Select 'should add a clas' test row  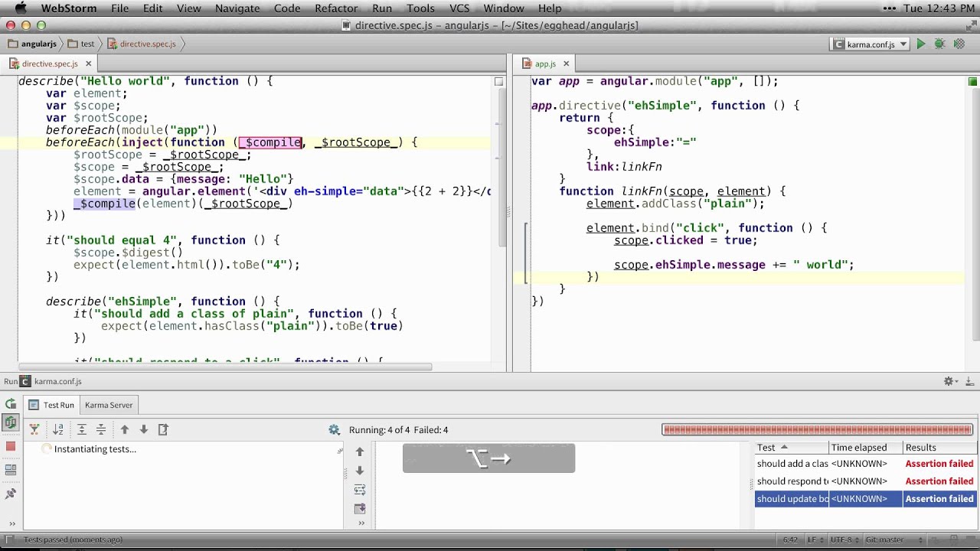coord(865,464)
